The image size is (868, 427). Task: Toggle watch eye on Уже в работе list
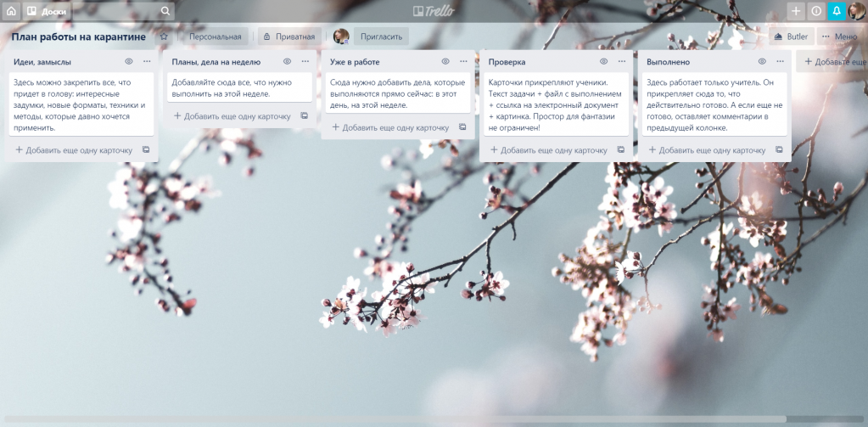point(445,61)
